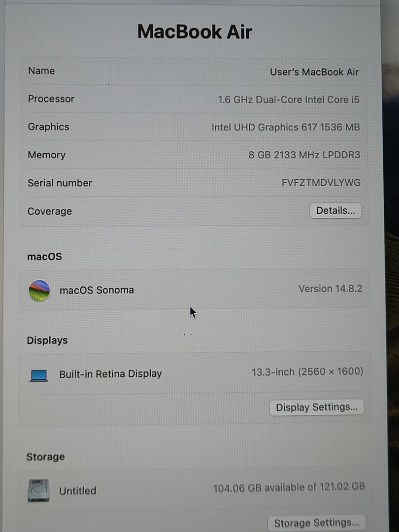Select the 1.6 GHz Dual-Core processor value
Image resolution: width=399 pixels, height=532 pixels.
(x=288, y=100)
